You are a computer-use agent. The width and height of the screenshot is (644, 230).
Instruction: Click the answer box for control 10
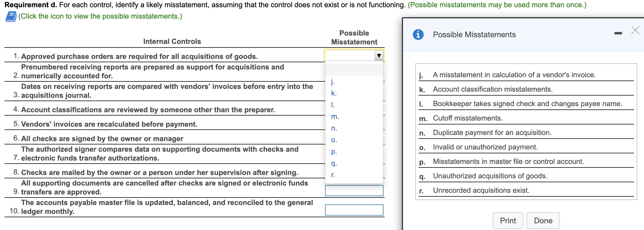(x=354, y=209)
